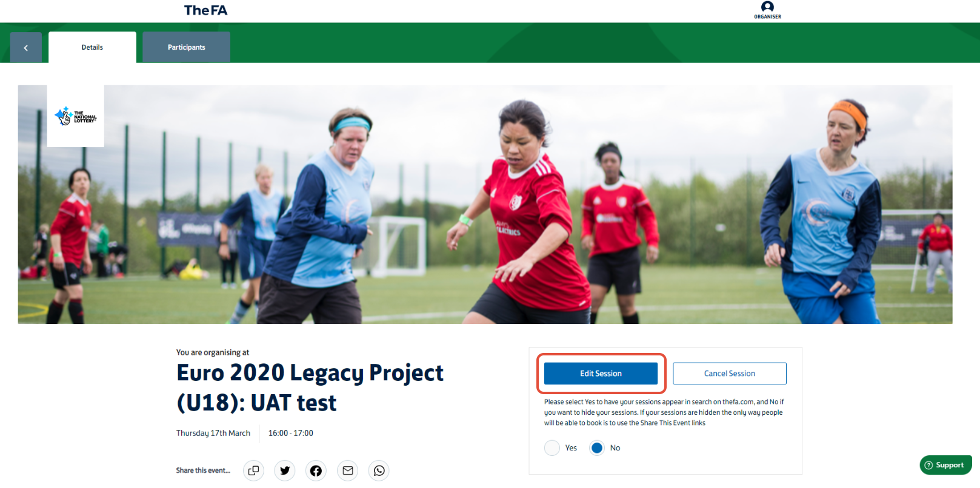This screenshot has height=488, width=980.
Task: Click the Cancel Session button
Action: click(730, 374)
